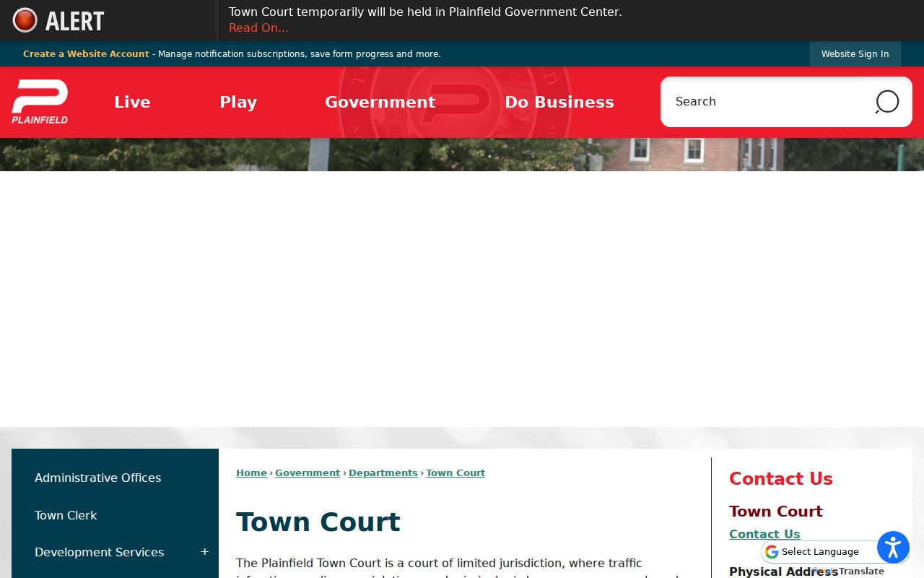Go to Home breadcrumb
Screen dimensions: 924x578
tap(251, 473)
